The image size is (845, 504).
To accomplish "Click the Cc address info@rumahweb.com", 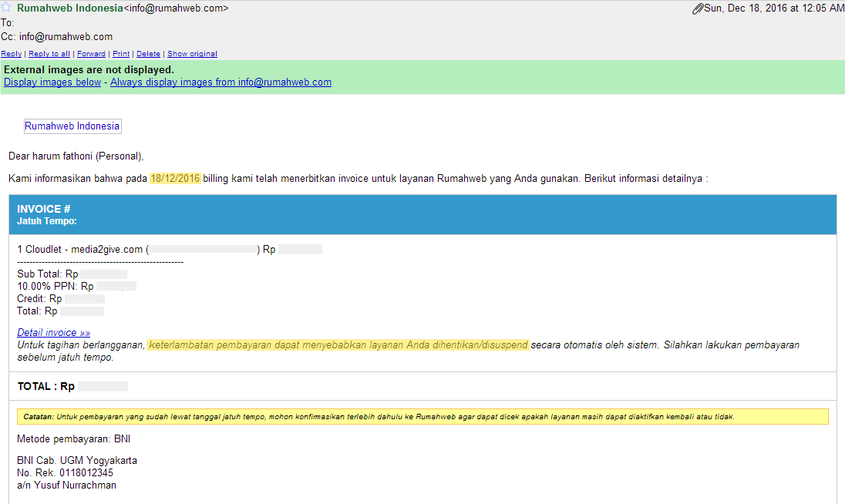I will pyautogui.click(x=66, y=36).
